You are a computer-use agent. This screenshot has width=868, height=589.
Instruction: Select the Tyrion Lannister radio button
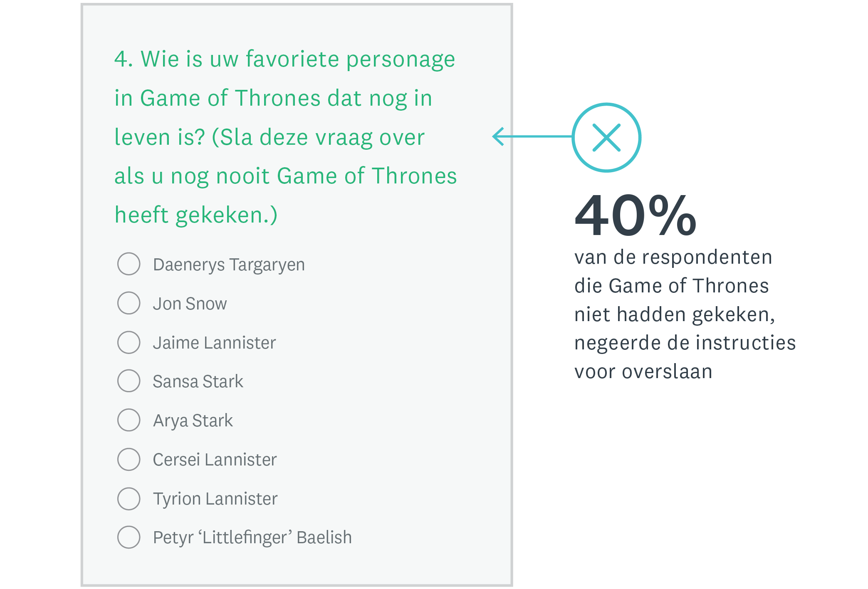pyautogui.click(x=129, y=499)
